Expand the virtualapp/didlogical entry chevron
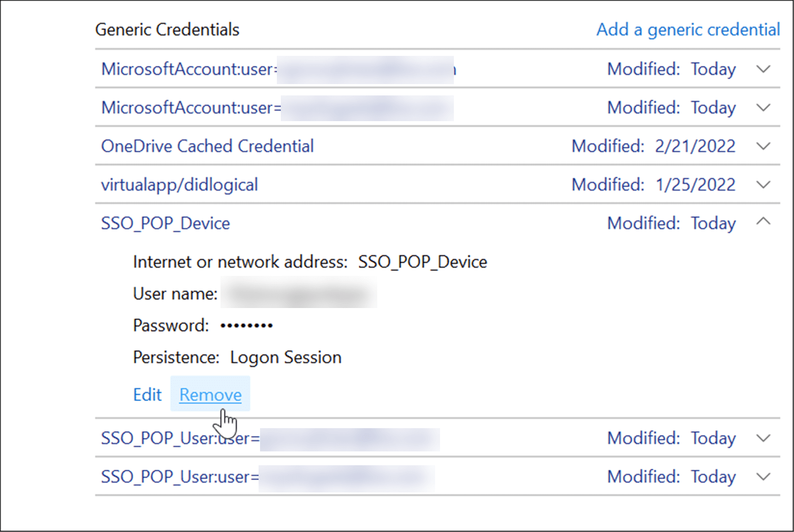 pyautogui.click(x=763, y=185)
